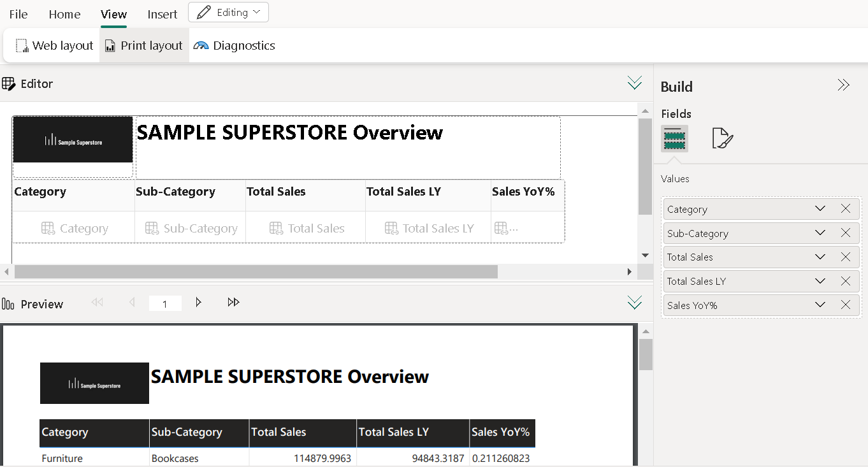Click the editor horizontal scrollbar
The image size is (868, 467).
coord(255,272)
